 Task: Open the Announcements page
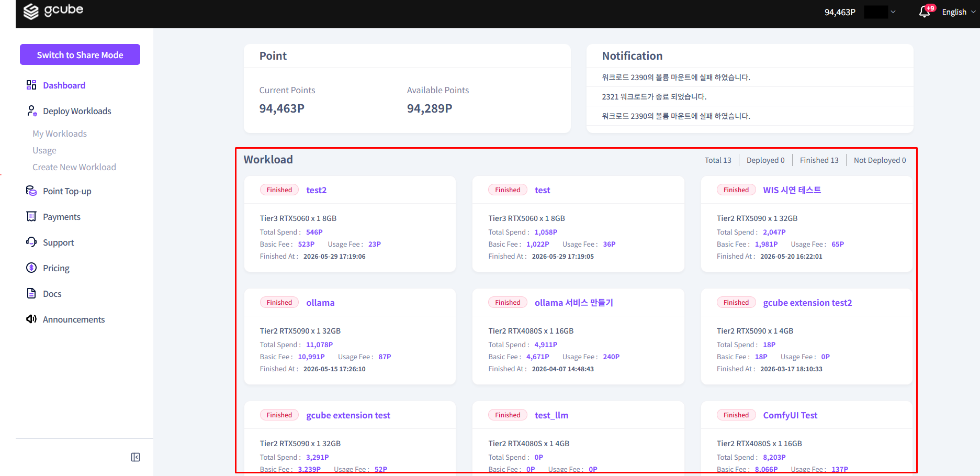[x=74, y=319]
